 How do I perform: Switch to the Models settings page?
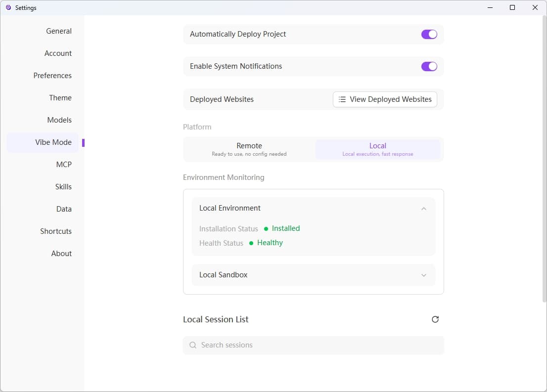pos(59,120)
